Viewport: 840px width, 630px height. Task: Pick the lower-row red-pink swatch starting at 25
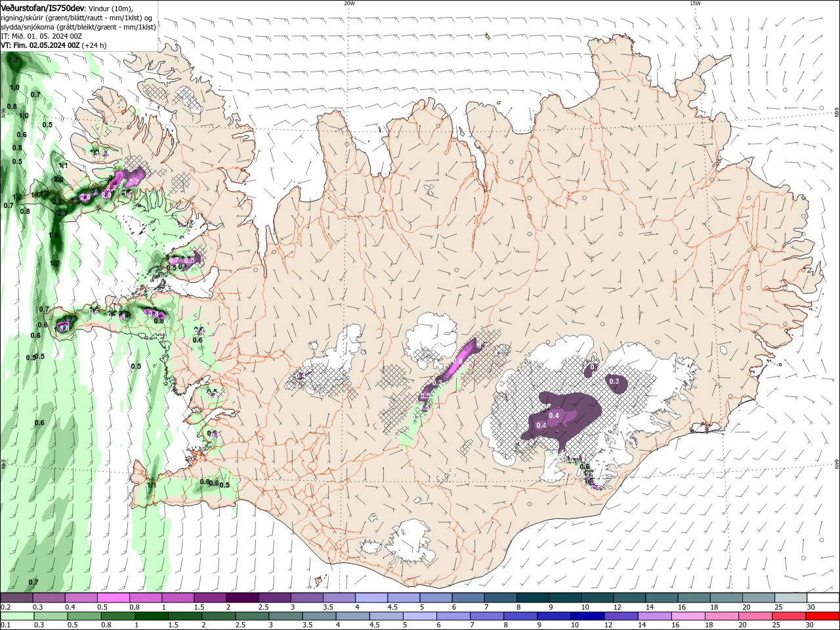[x=788, y=616]
